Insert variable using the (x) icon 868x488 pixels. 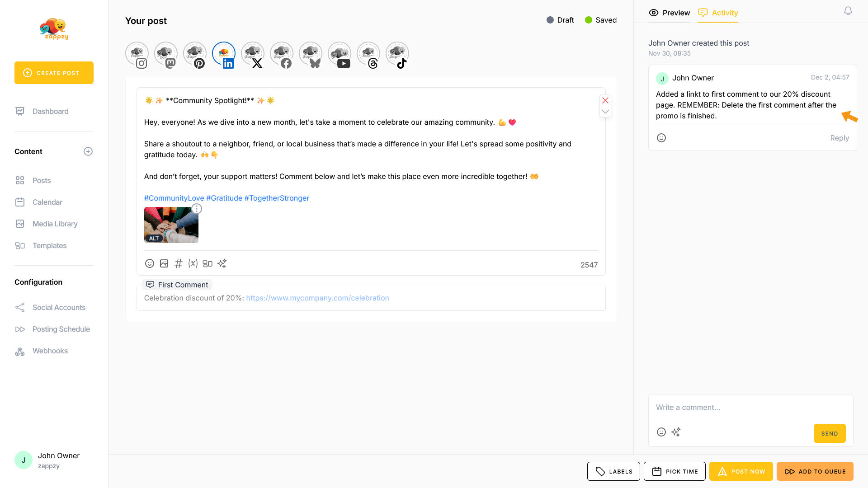[193, 263]
